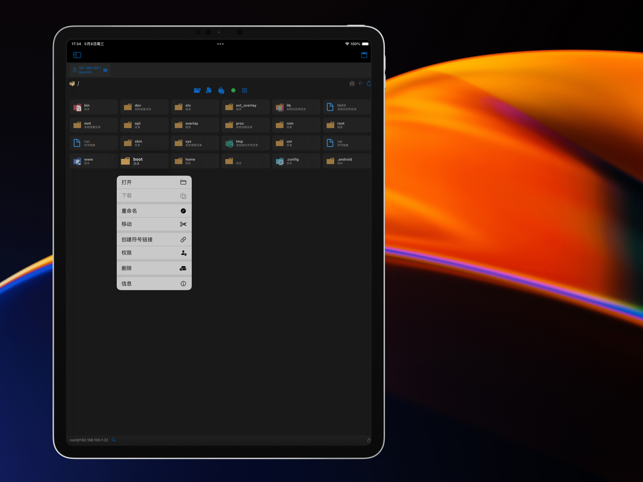Screen dimensions: 643x482
Task: Select the .config folder with gear icon
Action: tap(296, 161)
